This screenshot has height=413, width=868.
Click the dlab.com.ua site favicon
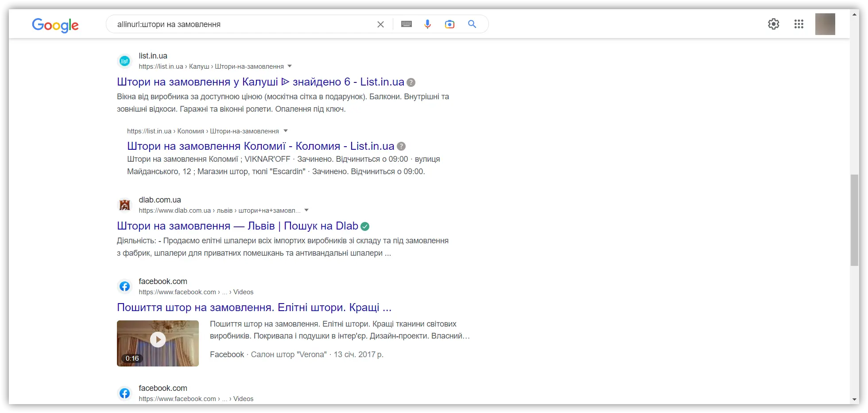pyautogui.click(x=125, y=205)
